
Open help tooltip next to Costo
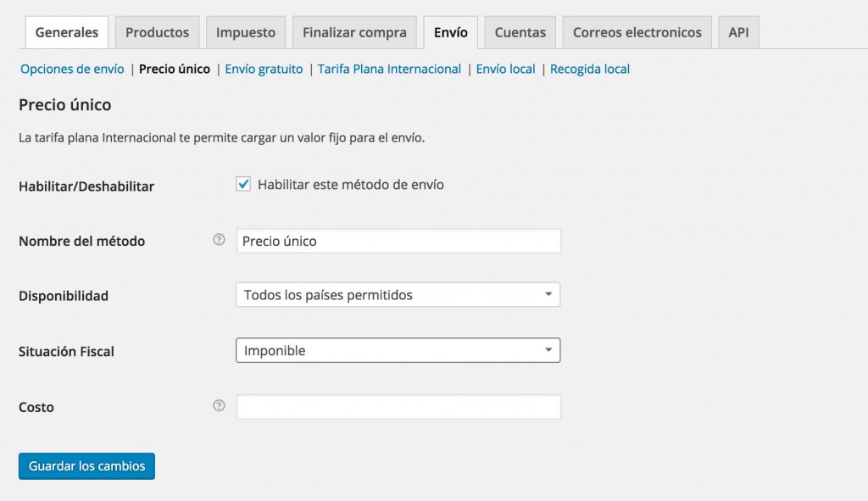click(220, 406)
